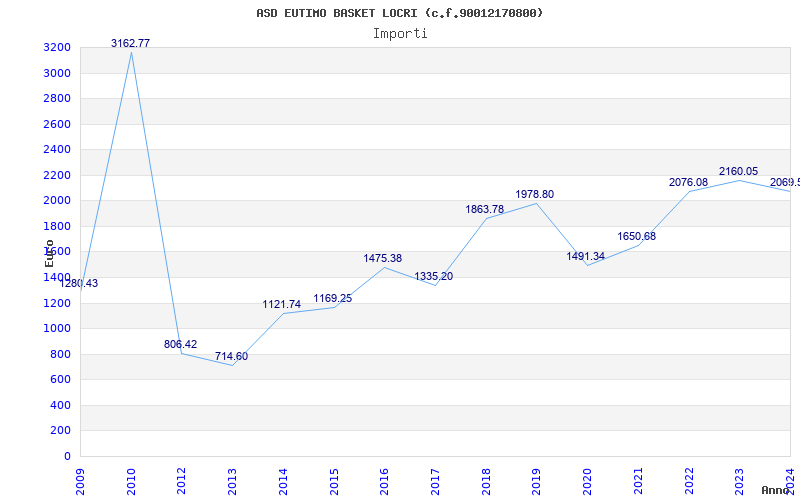The height and width of the screenshot is (500, 800).
Task: Click the Importi subtitle
Action: point(400,34)
